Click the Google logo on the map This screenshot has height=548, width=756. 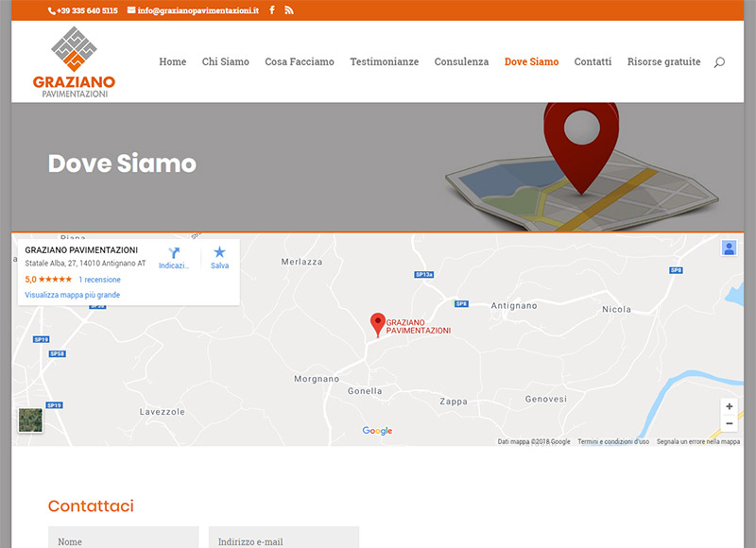[x=377, y=431]
